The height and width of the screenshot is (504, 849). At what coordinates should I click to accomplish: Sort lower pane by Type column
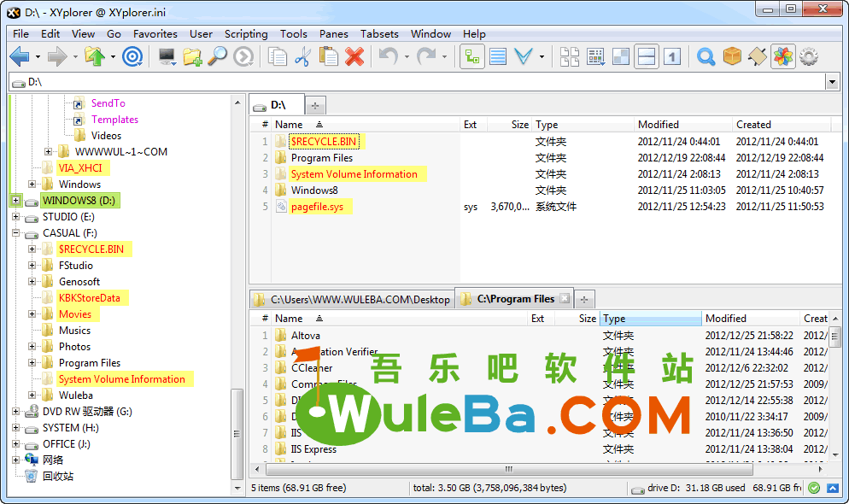pyautogui.click(x=650, y=319)
